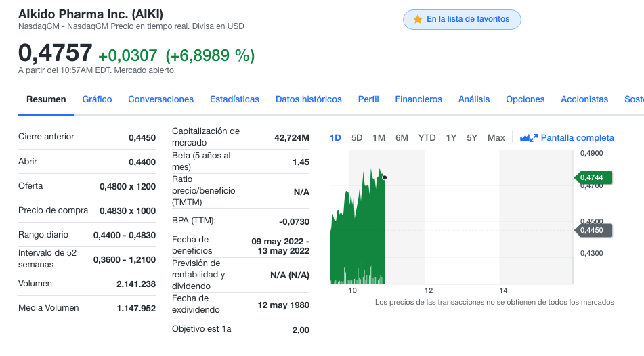
Task: Click the Abrir value 0,4400
Action: (x=142, y=162)
